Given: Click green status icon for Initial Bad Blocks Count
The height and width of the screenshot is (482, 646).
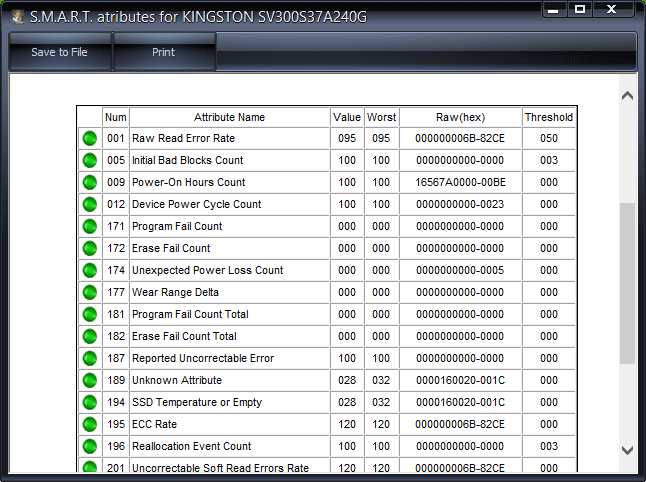Looking at the screenshot, I should tap(90, 160).
